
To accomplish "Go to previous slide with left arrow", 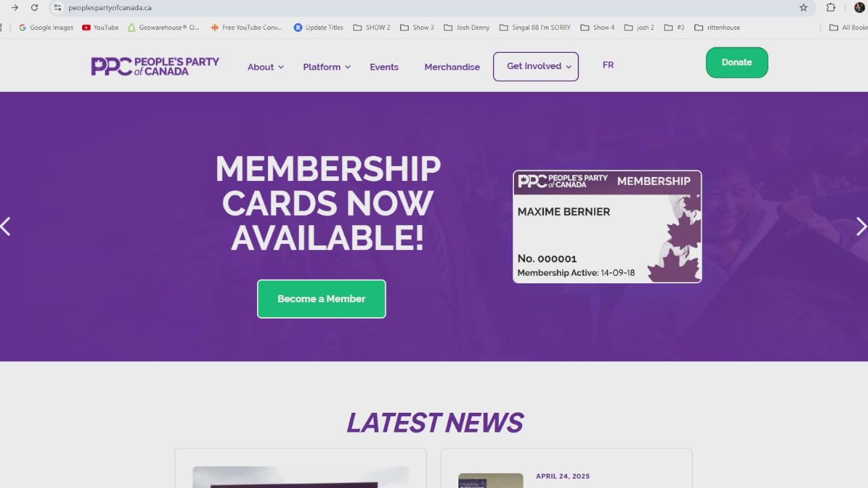I will click(6, 226).
